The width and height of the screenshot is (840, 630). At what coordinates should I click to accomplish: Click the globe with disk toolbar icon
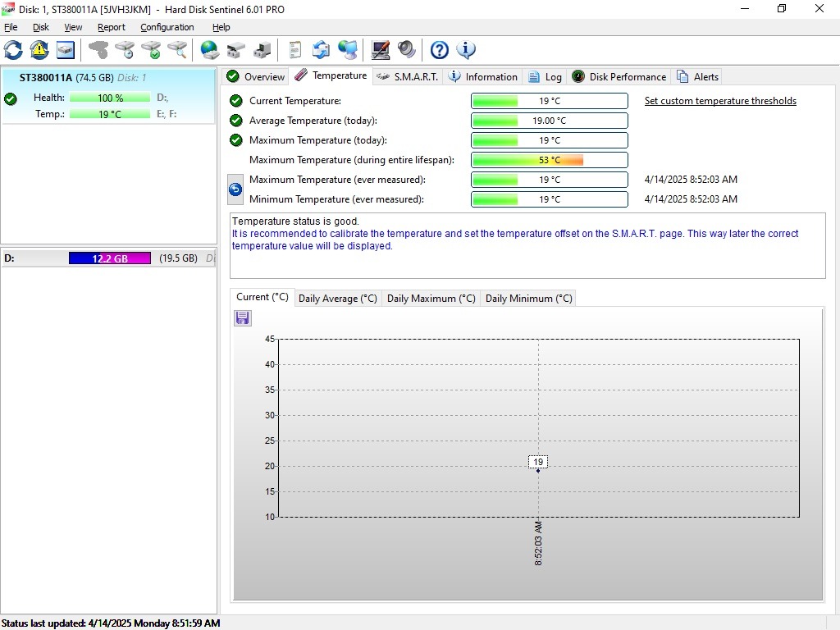coord(209,50)
